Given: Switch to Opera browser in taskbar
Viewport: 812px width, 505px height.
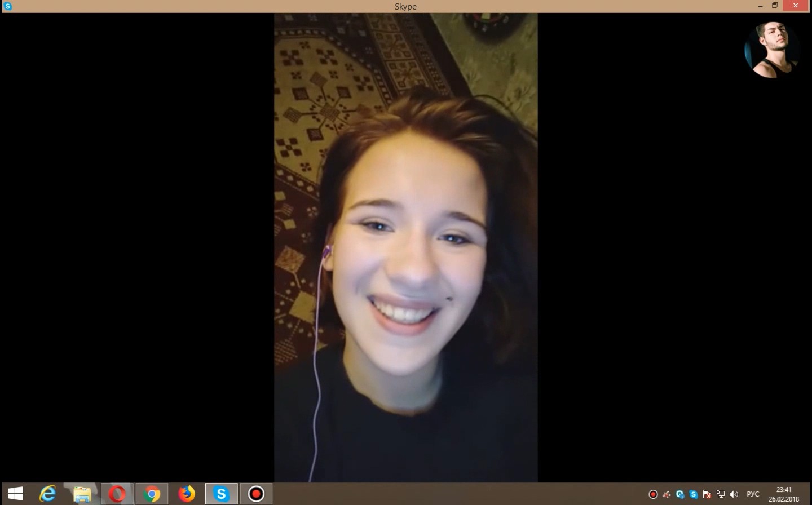Looking at the screenshot, I should click(117, 494).
